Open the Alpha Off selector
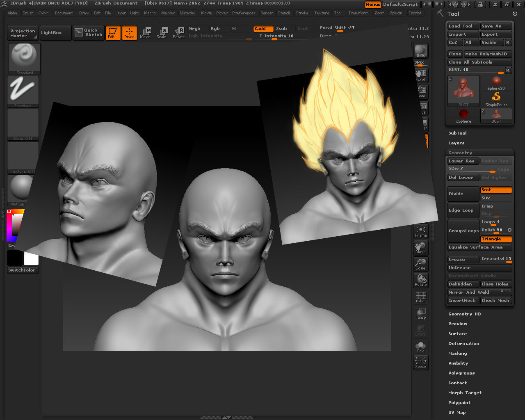 23,125
